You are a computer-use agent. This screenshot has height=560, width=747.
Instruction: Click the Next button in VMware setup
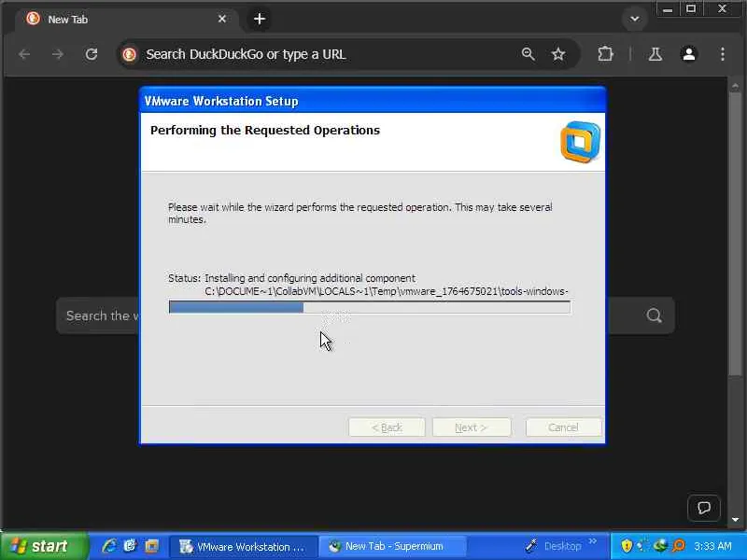coord(472,427)
